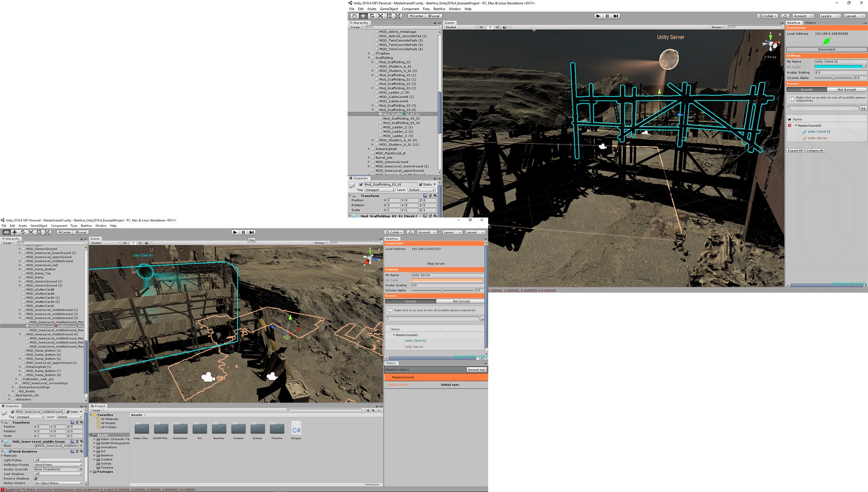This screenshot has width=868, height=492.
Task: Open the Account dropdown in client toolbar
Action: (x=803, y=16)
